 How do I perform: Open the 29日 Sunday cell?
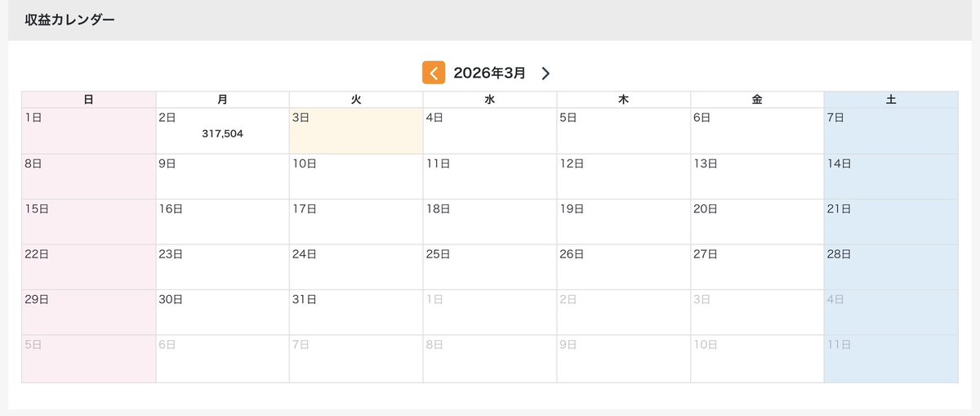[x=89, y=312]
